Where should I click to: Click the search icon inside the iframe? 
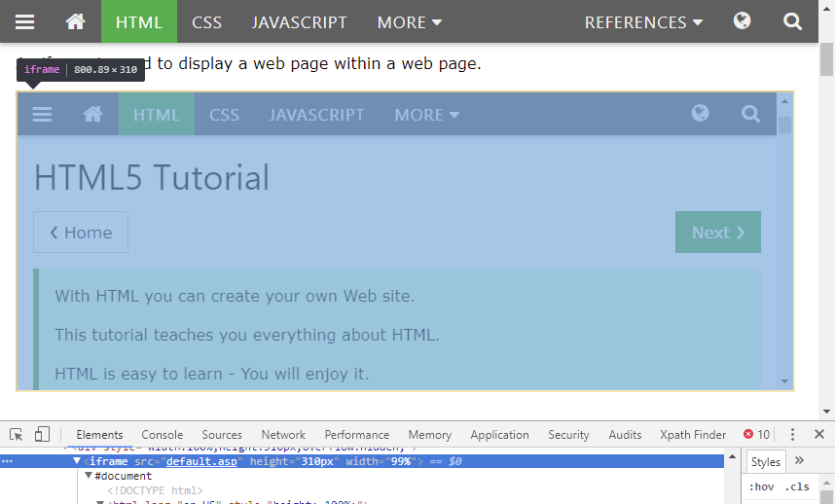(x=750, y=114)
